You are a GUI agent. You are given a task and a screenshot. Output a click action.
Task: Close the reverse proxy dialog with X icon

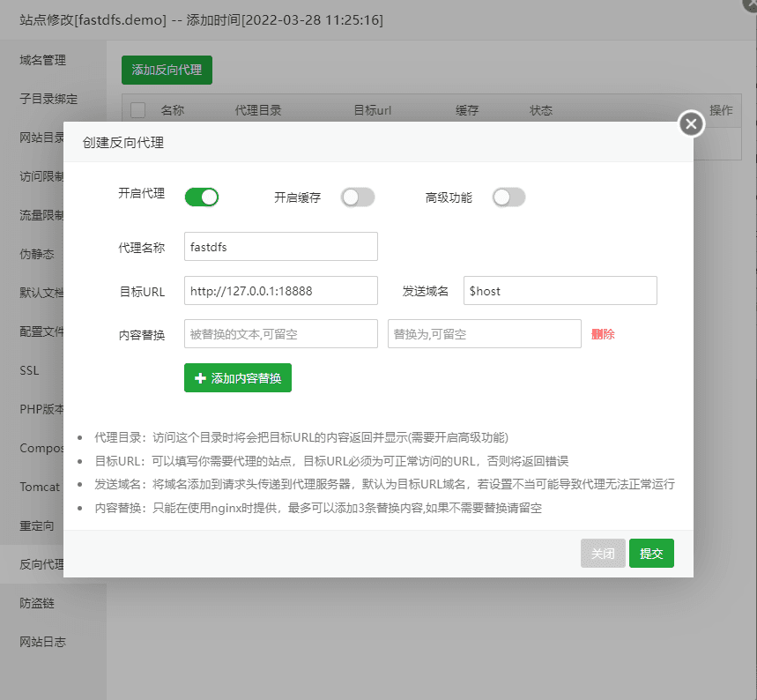pos(691,124)
